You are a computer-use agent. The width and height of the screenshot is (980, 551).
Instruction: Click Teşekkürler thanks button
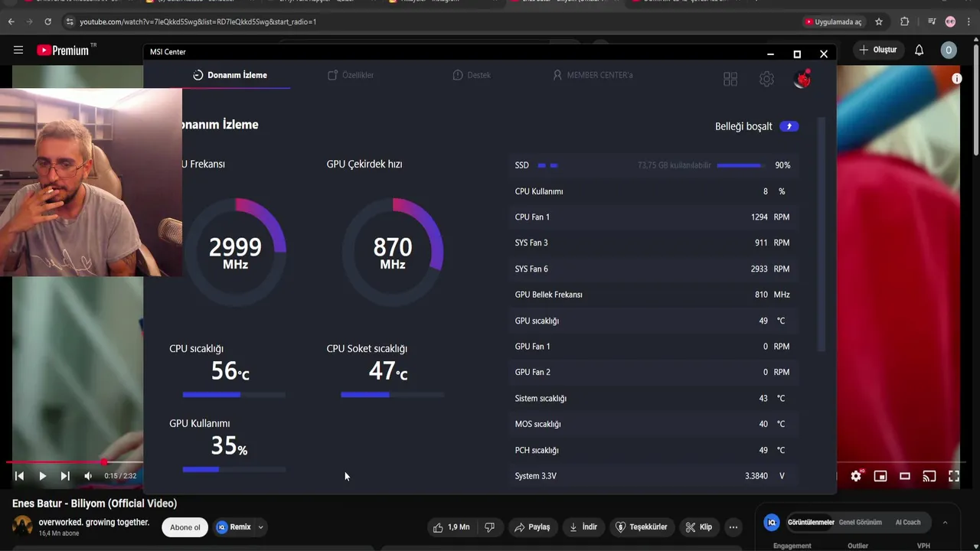642,527
